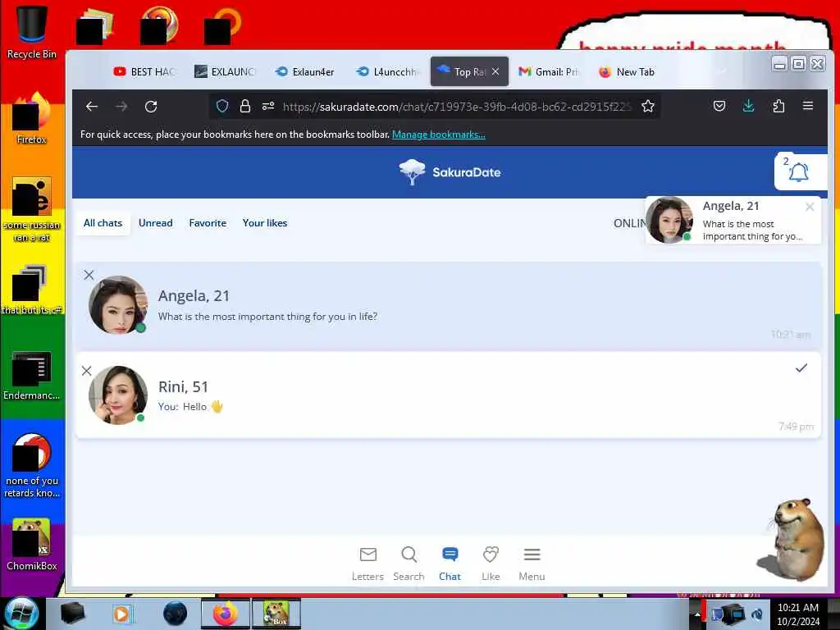The width and height of the screenshot is (840, 630).
Task: Switch to the Exlaun4er tab
Action: pyautogui.click(x=305, y=72)
